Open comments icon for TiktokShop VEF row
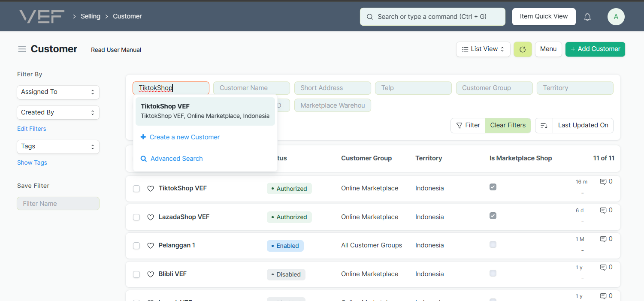The width and height of the screenshot is (644, 301). tap(603, 182)
